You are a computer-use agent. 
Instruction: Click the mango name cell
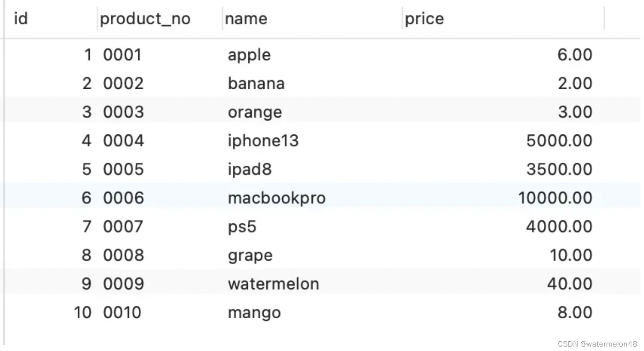click(x=254, y=313)
